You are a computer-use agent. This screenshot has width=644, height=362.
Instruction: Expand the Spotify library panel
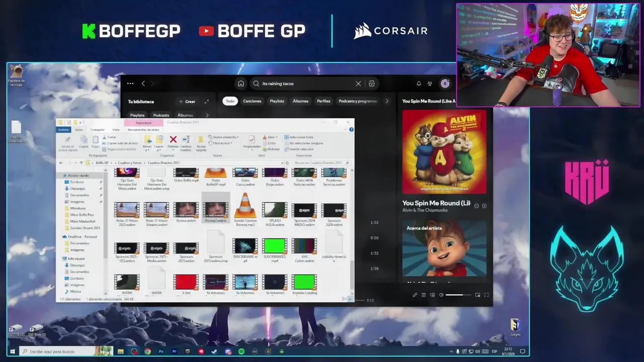(x=206, y=102)
